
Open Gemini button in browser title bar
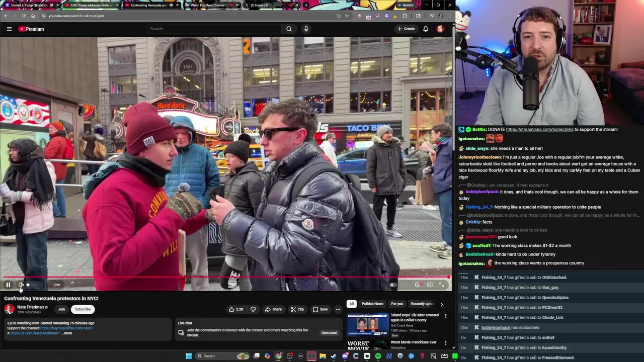[x=405, y=5]
